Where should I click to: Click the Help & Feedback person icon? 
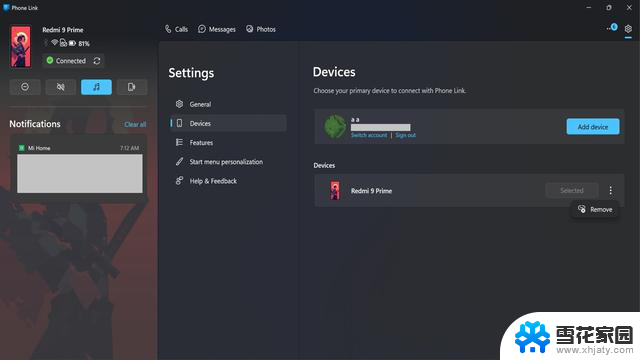(179, 180)
